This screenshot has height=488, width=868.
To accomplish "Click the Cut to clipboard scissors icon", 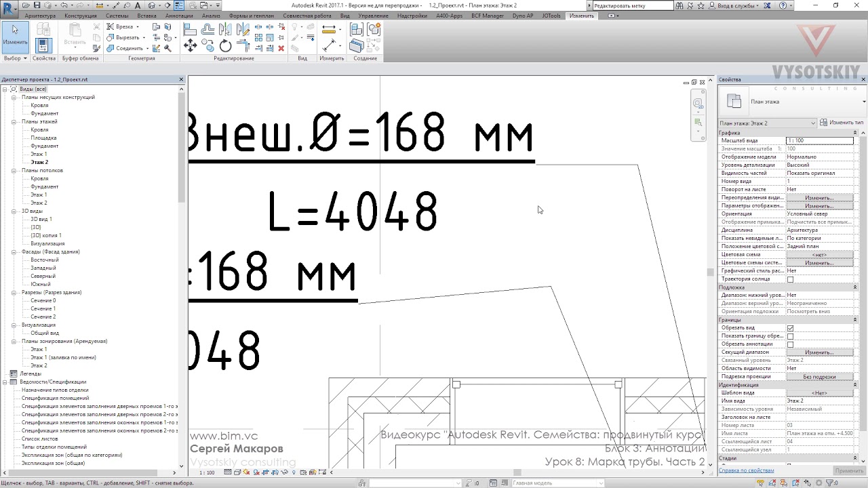I will click(96, 27).
